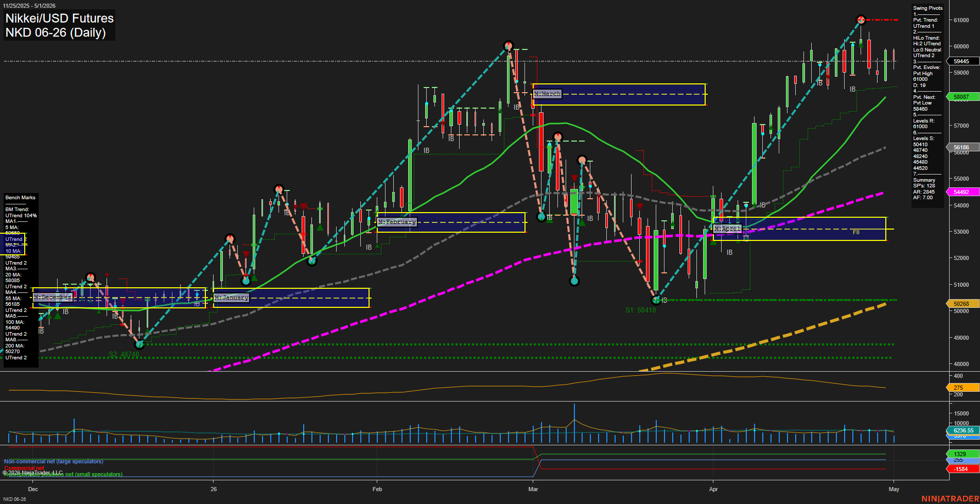Click 48240 in the Levels S list
This screenshot has width=980, height=504.
tap(920, 157)
